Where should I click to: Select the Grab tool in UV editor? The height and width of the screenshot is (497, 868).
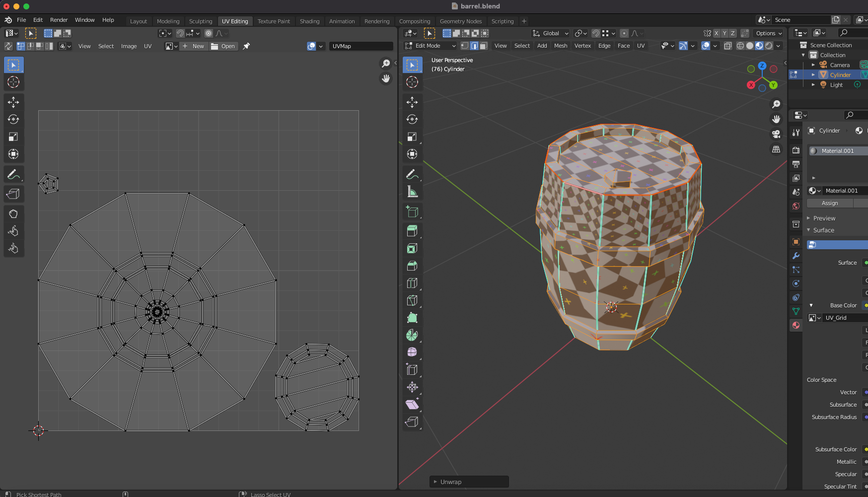coord(13,214)
